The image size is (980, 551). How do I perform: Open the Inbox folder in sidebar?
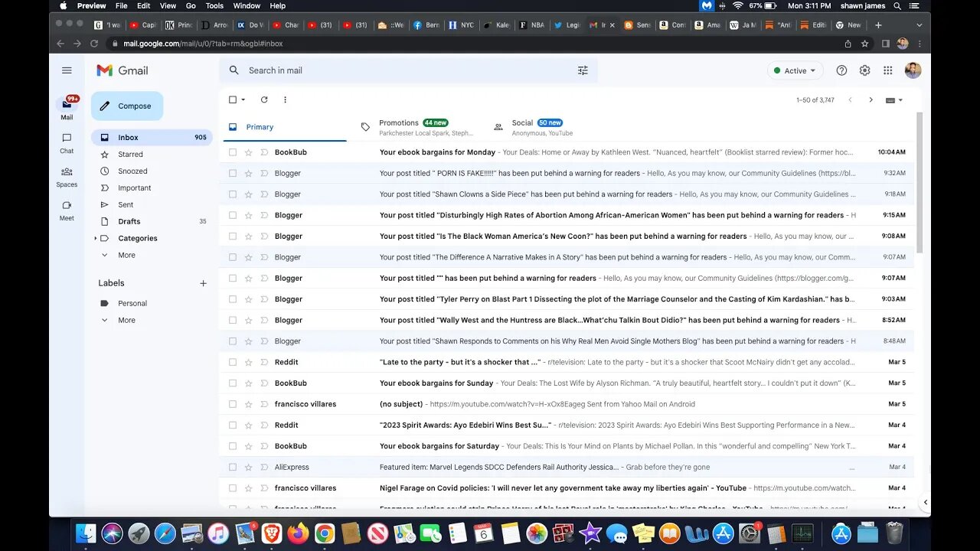coord(152,138)
